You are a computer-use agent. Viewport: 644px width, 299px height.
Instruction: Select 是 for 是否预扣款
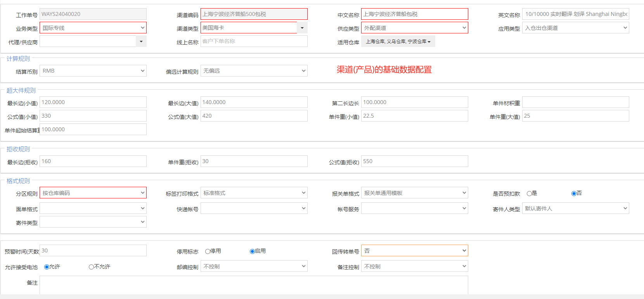(x=529, y=193)
